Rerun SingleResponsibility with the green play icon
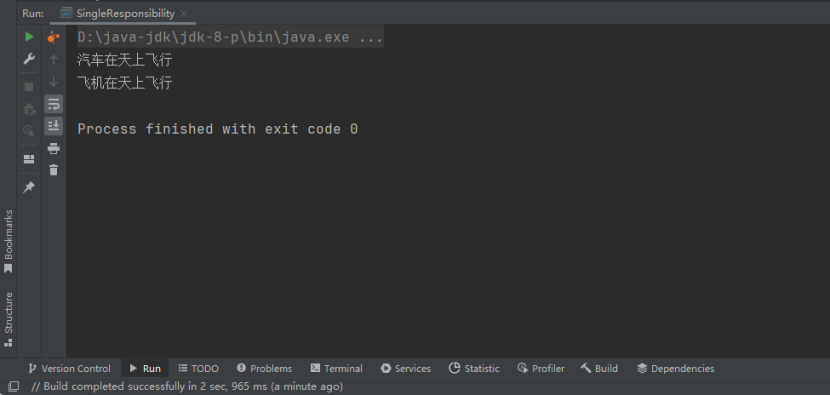The height and width of the screenshot is (395, 830). 29,37
